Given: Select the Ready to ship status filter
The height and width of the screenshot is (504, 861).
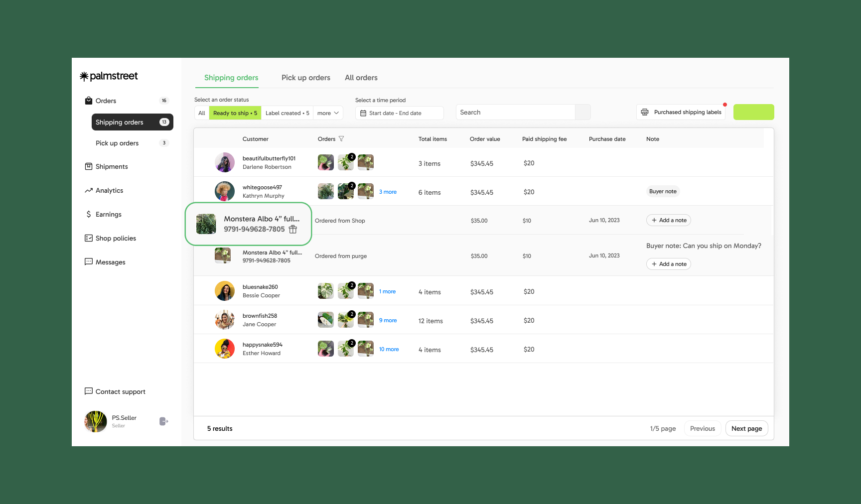Looking at the screenshot, I should (x=235, y=113).
